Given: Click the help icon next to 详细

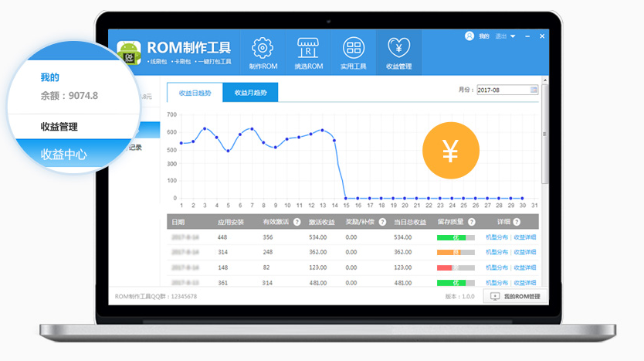Looking at the screenshot, I should [x=516, y=222].
